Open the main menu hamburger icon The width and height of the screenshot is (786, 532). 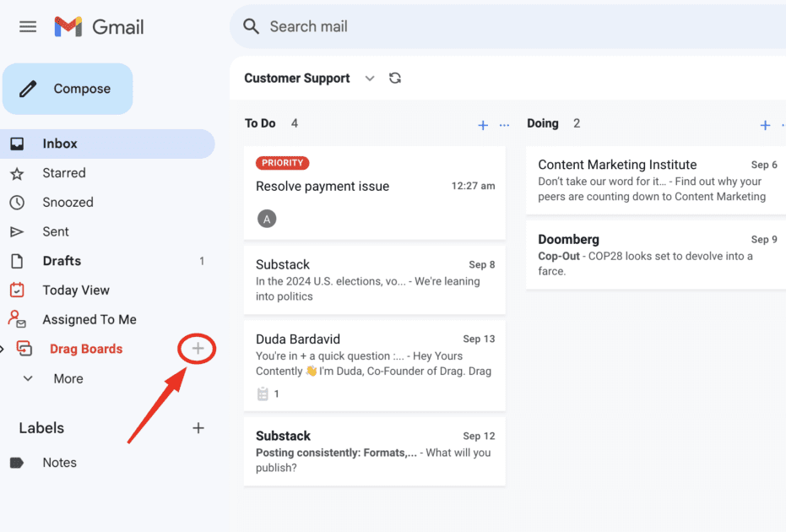click(x=28, y=26)
